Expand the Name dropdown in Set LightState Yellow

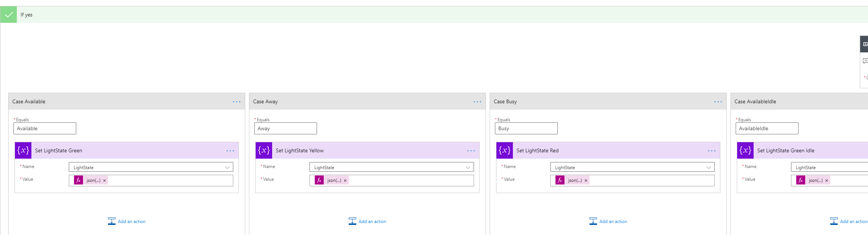pyautogui.click(x=468, y=167)
